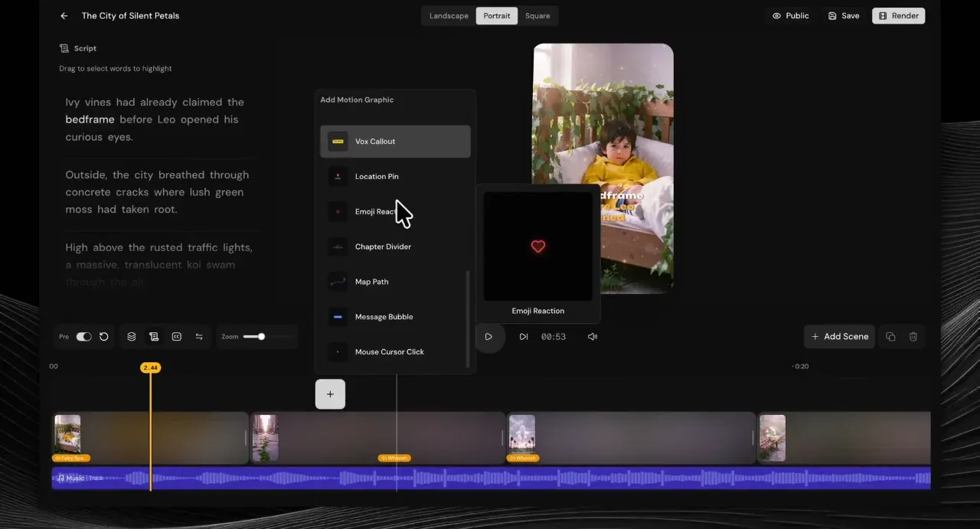Skip to the next scene
This screenshot has width=980, height=529.
point(524,336)
